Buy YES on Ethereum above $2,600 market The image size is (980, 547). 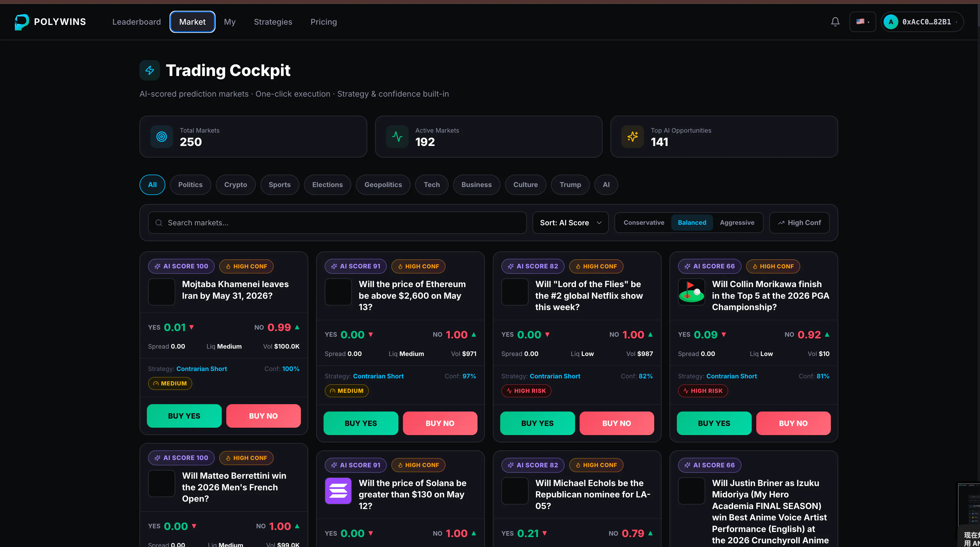(361, 423)
